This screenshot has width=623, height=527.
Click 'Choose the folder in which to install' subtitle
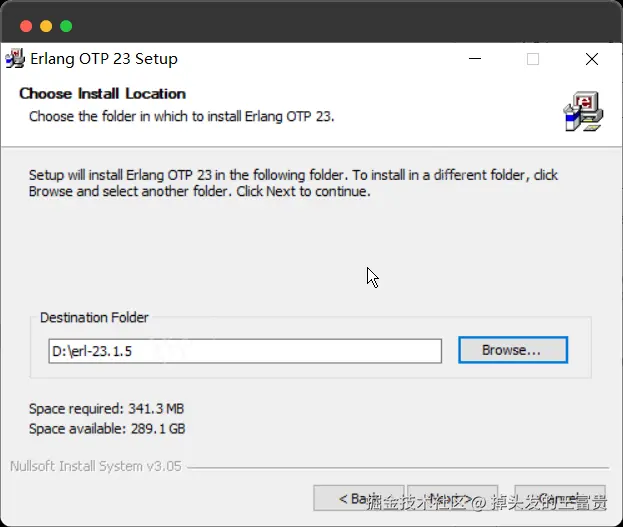tap(182, 116)
